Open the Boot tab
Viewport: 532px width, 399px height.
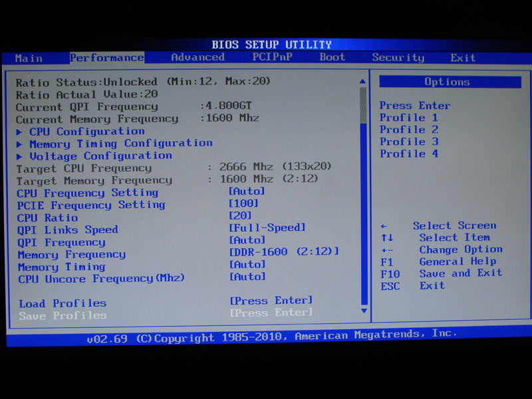332,57
